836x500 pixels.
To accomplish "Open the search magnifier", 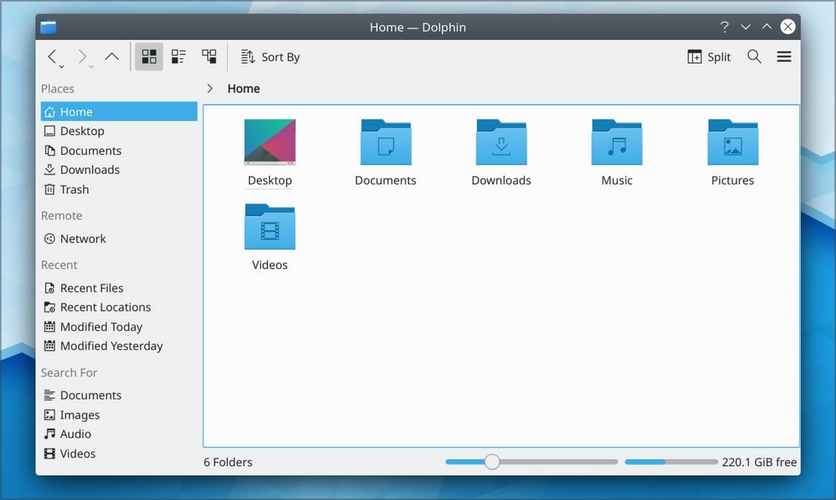I will click(x=754, y=57).
